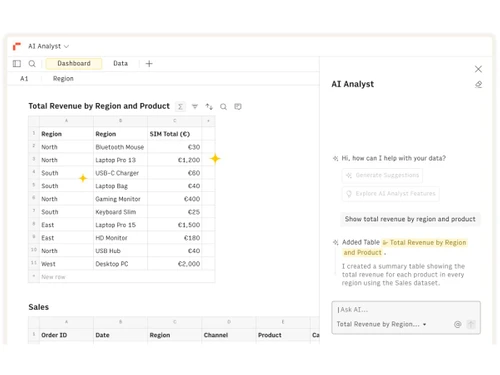Screen dimensions: 500x375
Task: Click the Desktop PC cell
Action: coord(120,264)
